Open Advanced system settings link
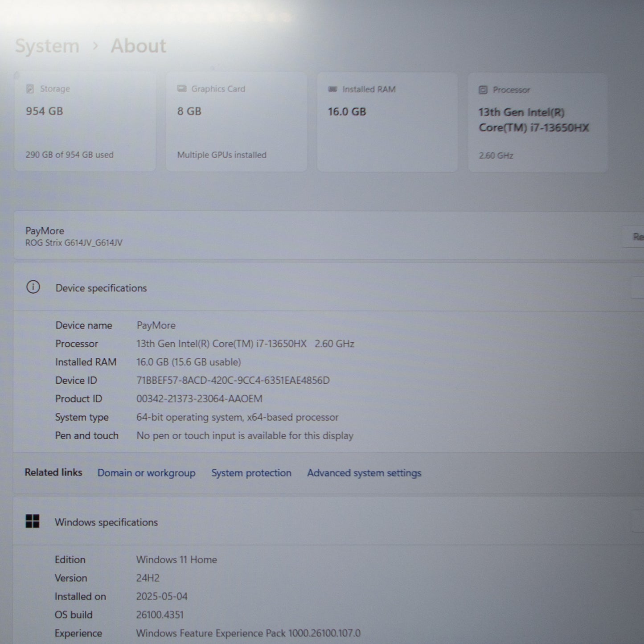644x644 pixels. 364,473
